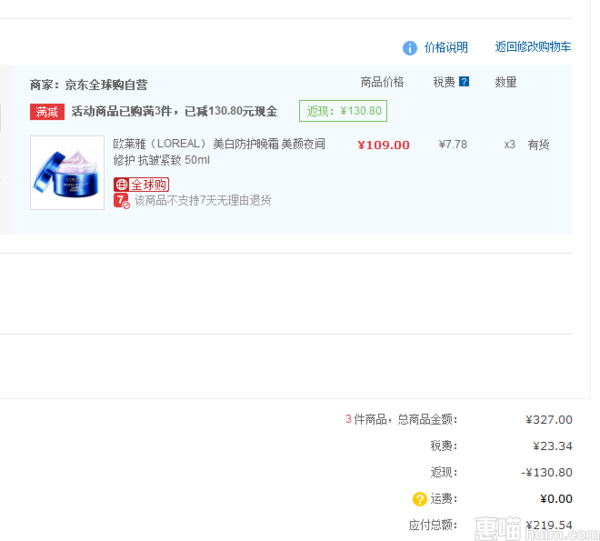The width and height of the screenshot is (600, 541).
Task: Select the 该商品不支持7天无理由退货 notice
Action: (x=203, y=200)
